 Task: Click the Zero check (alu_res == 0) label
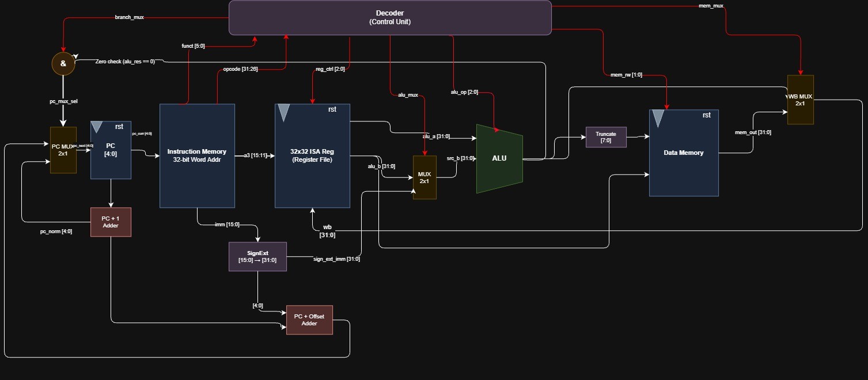[x=125, y=61]
